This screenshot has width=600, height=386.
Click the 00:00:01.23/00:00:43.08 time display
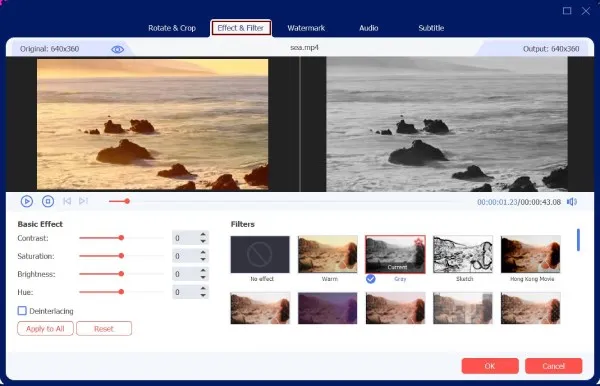coord(519,202)
